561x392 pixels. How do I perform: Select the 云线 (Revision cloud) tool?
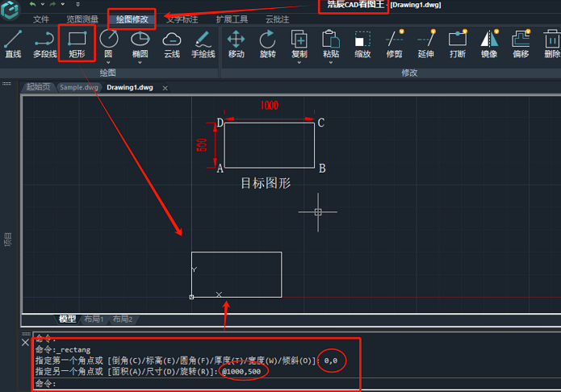(172, 44)
